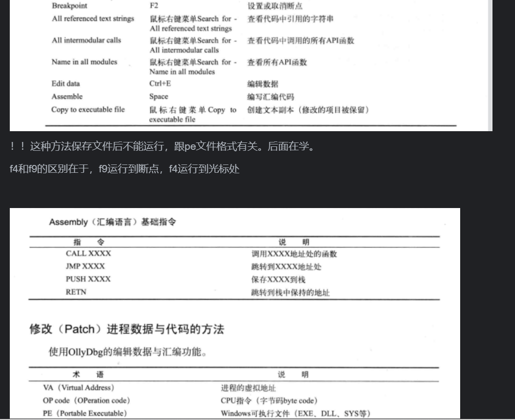515x420 pixels.
Task: Place cursor in the paragraph about pe文件格式
Action: [162, 146]
